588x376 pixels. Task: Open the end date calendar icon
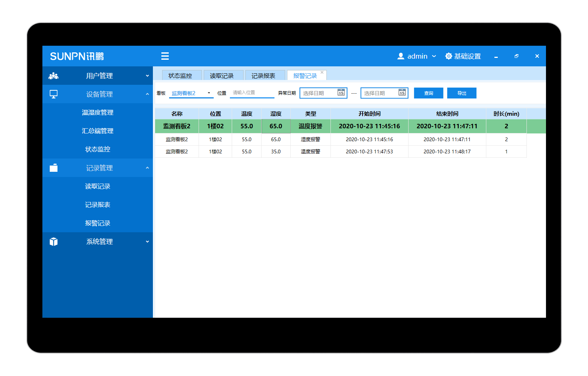coord(402,93)
